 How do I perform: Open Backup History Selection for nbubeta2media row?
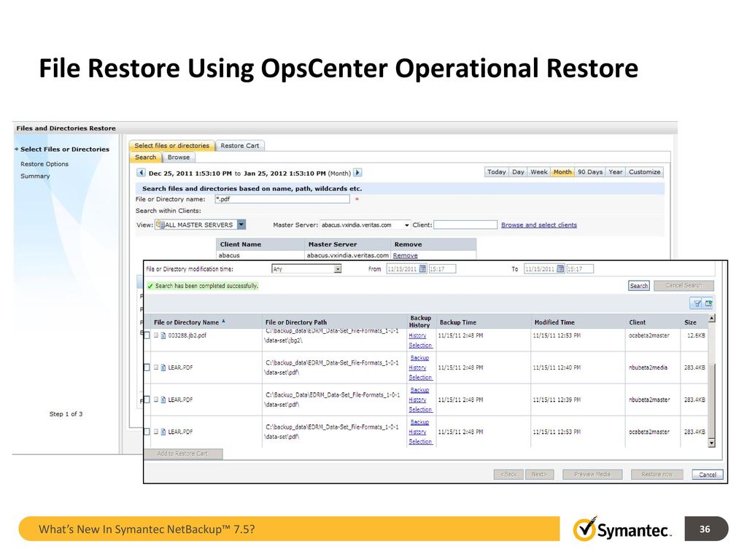pyautogui.click(x=419, y=367)
